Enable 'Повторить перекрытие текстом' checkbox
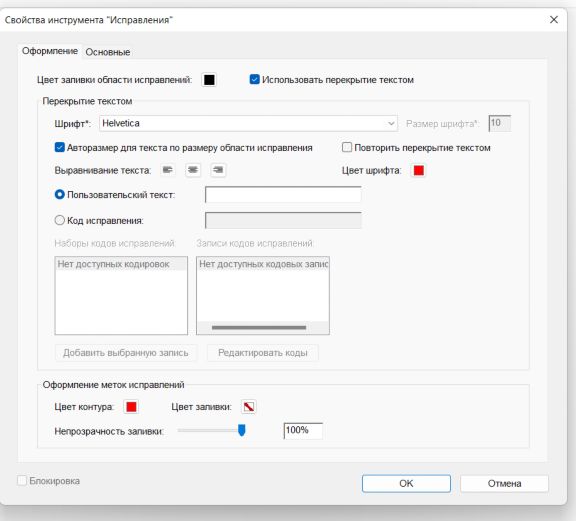 click(347, 147)
